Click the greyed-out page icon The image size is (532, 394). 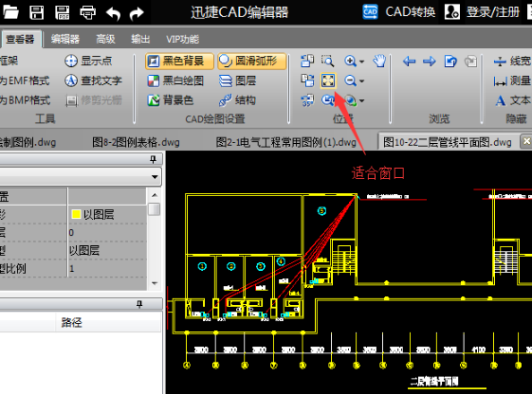[471, 62]
